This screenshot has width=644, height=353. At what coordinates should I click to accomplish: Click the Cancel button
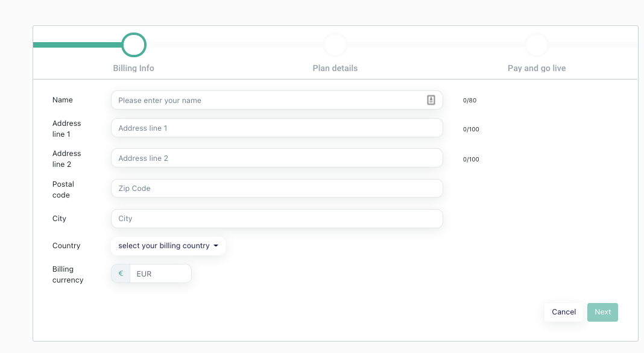click(564, 312)
